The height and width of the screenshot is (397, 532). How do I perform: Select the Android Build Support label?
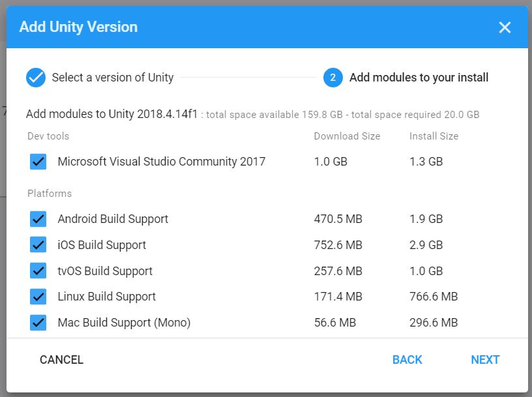pyautogui.click(x=113, y=219)
